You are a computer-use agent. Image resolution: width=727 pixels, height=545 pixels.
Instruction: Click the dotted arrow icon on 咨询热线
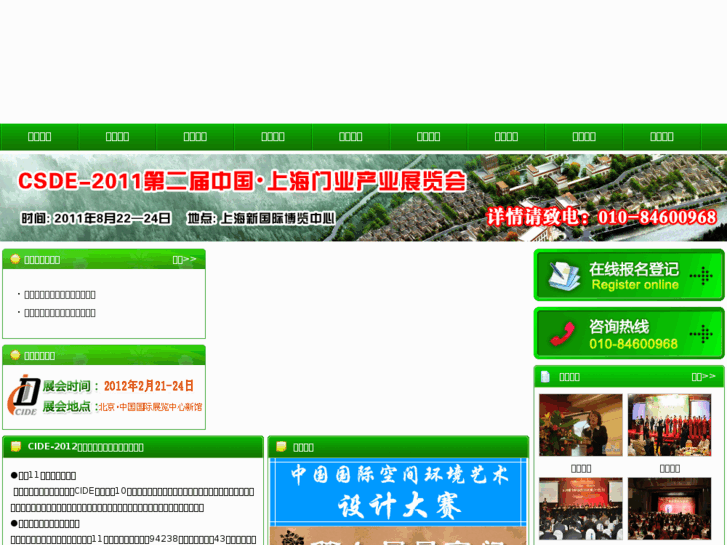[701, 334]
